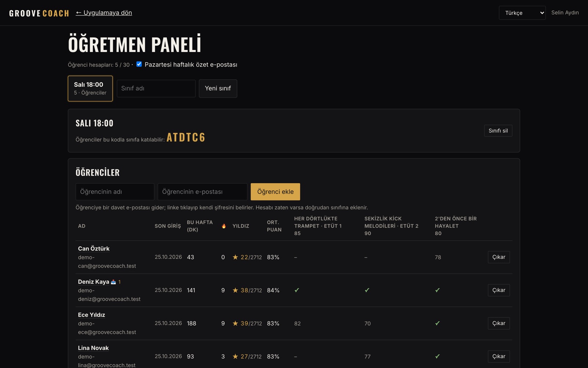Open Can Öztürk's student name link

94,249
